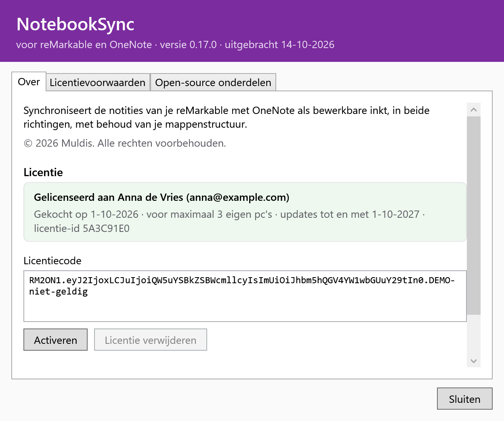This screenshot has height=421, width=504.
Task: Click the Licentie verwijderen button
Action: (151, 340)
